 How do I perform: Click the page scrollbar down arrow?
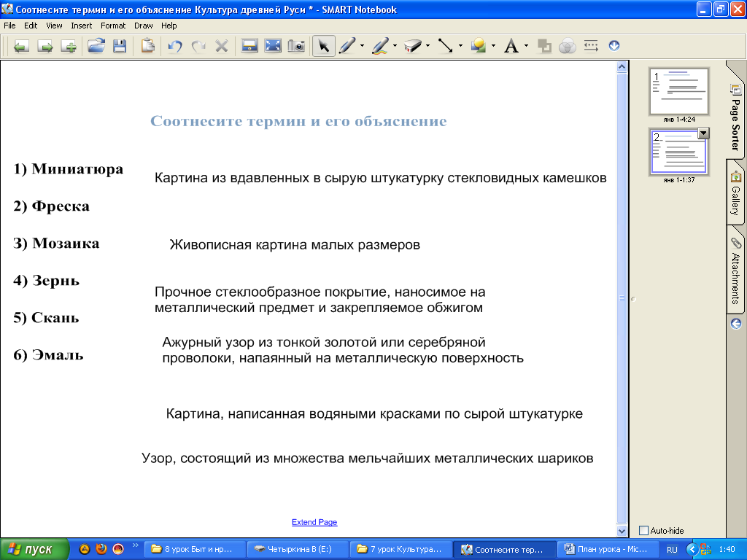[x=622, y=531]
